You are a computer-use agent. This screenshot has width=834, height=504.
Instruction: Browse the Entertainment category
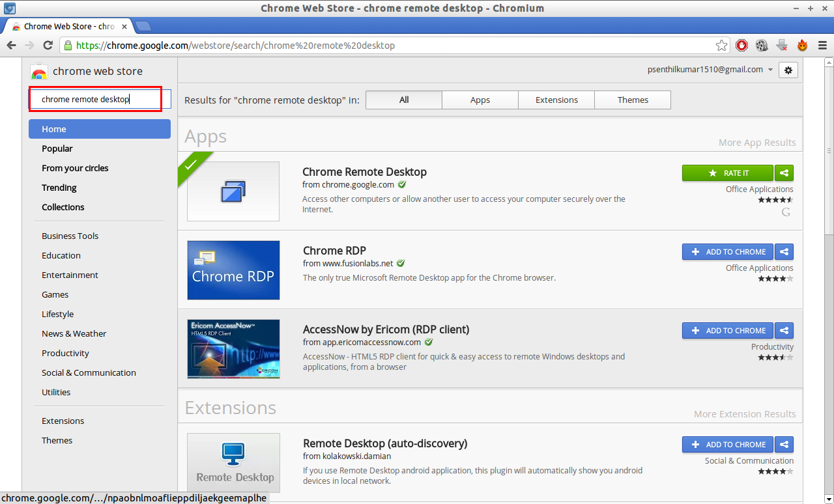(x=70, y=275)
